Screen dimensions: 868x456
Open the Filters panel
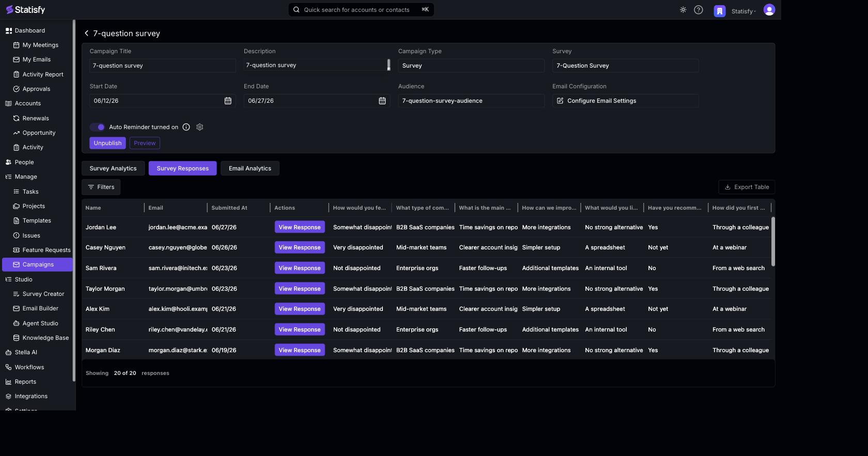click(101, 187)
